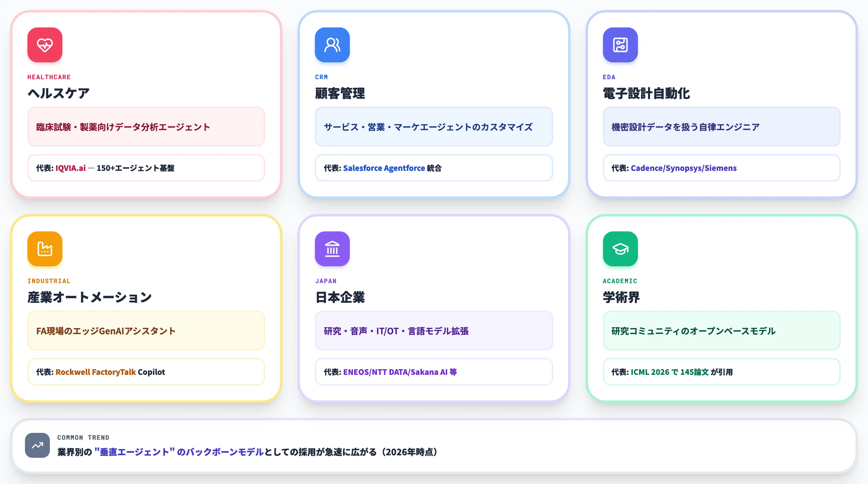Click 研究・音声・IT/OT・言語モデル拡張 box

click(434, 331)
